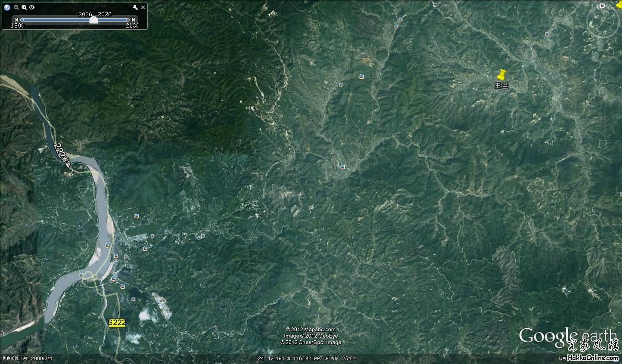Click the 1800 start year label
Screen dimensions: 622x364
tap(17, 25)
